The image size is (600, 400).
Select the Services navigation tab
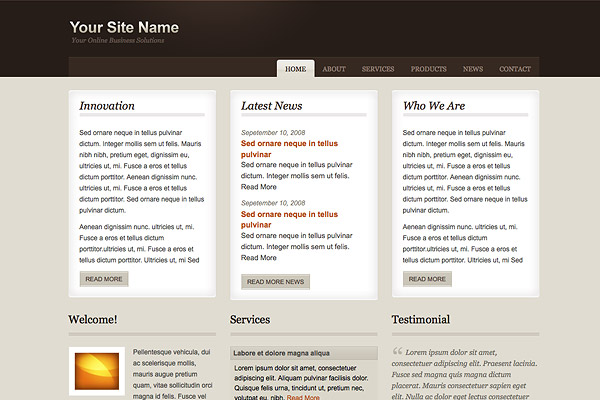378,69
